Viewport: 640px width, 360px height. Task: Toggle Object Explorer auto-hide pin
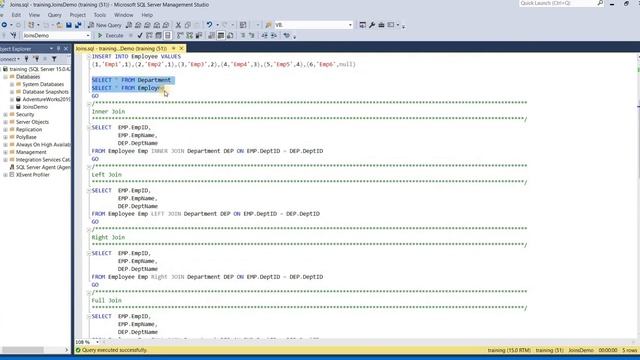point(58,49)
